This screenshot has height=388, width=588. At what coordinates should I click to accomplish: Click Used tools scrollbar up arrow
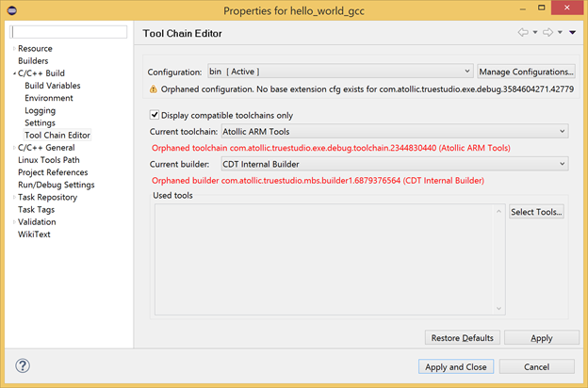pos(498,212)
